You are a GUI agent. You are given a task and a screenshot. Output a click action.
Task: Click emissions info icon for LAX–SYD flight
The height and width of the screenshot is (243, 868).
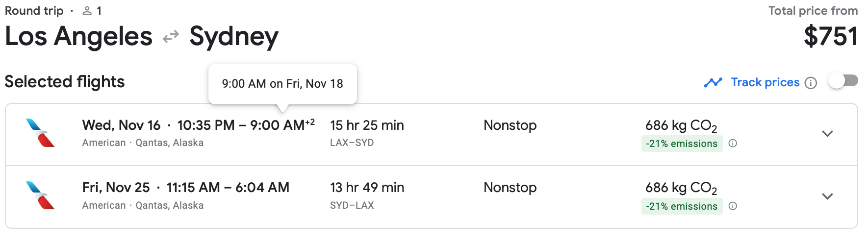coord(733,144)
